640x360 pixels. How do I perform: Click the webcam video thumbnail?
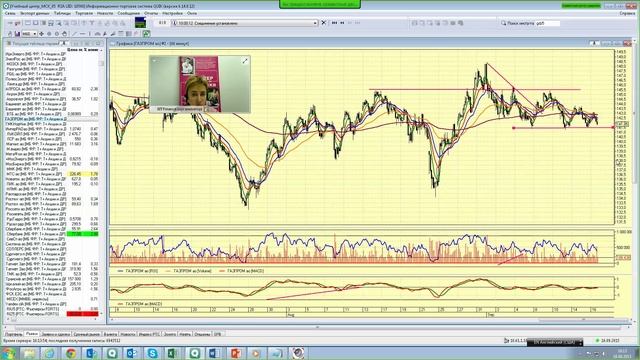pos(200,84)
